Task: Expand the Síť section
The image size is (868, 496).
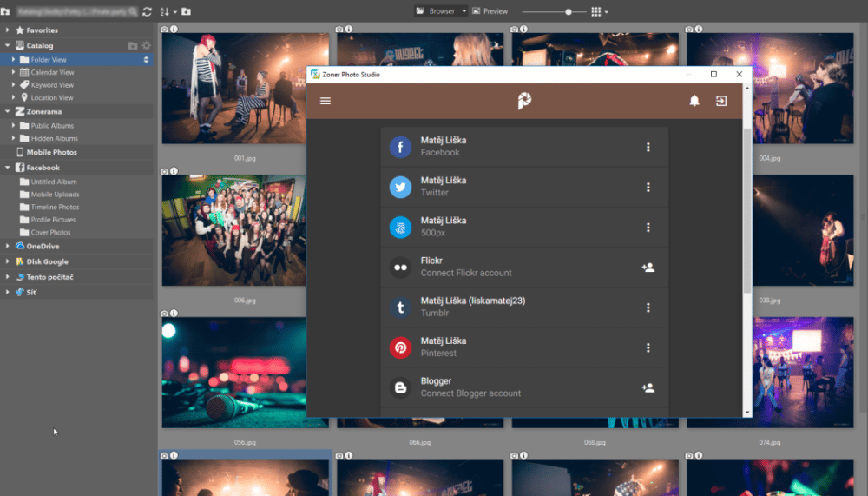Action: tap(7, 292)
